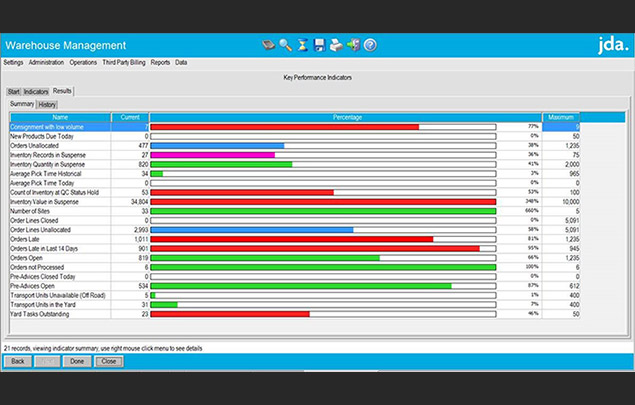
Task: Click the 660% percentage label
Action: pos(532,211)
